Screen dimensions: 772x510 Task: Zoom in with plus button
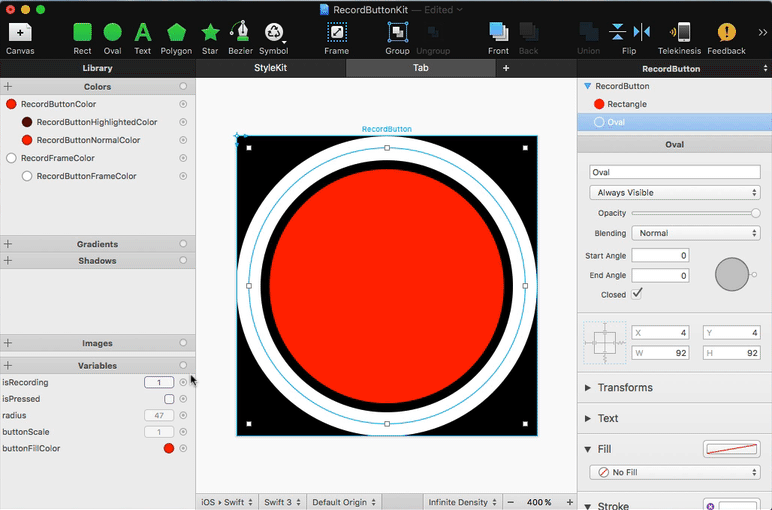pos(570,502)
